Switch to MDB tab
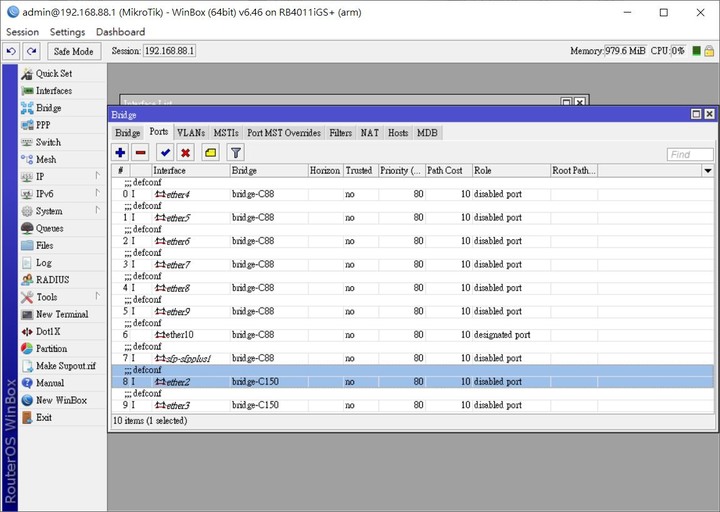 427,133
